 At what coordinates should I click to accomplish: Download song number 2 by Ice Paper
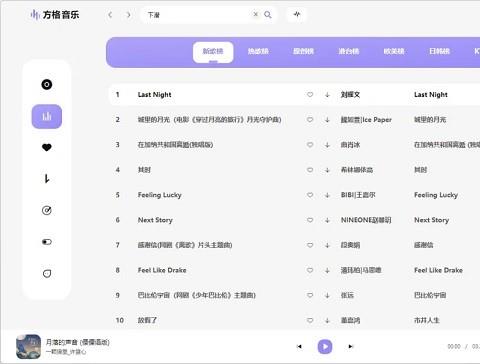click(x=327, y=120)
